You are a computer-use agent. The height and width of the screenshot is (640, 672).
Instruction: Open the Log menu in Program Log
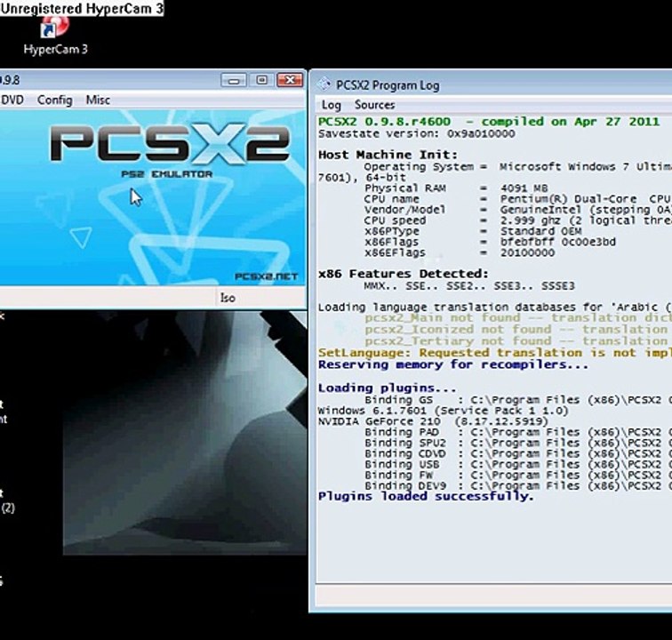point(331,105)
